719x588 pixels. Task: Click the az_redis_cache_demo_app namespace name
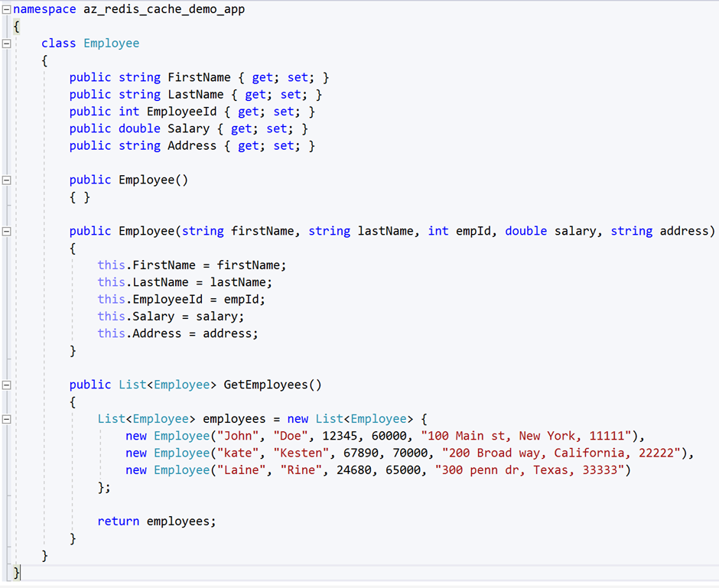164,10
